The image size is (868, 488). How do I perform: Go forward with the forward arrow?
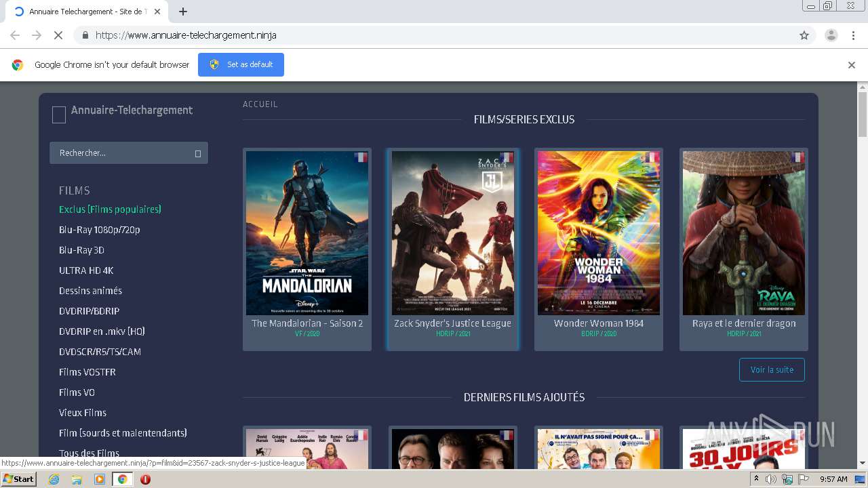(37, 35)
